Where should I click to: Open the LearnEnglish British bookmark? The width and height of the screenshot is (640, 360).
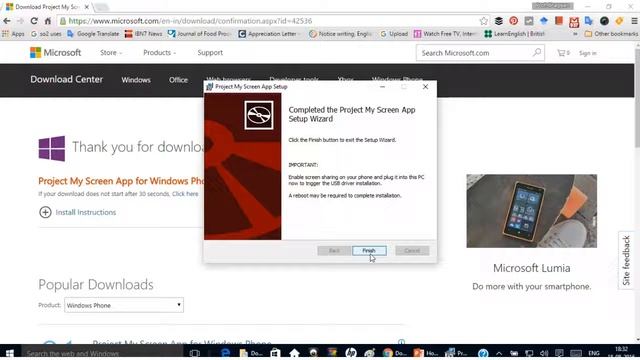(514, 34)
